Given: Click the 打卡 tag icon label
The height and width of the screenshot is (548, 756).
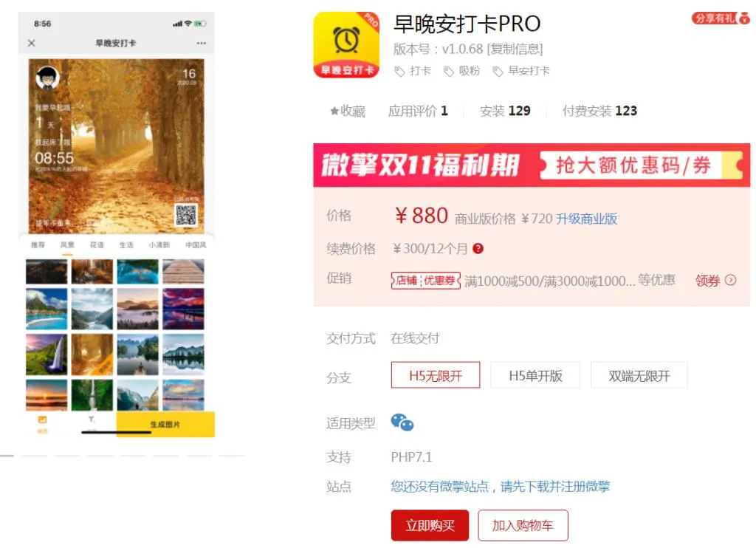Looking at the screenshot, I should [413, 71].
